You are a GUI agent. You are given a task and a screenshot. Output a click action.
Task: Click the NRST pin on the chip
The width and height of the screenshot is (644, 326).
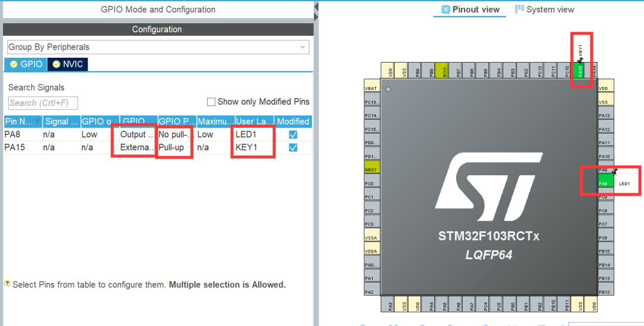372,167
